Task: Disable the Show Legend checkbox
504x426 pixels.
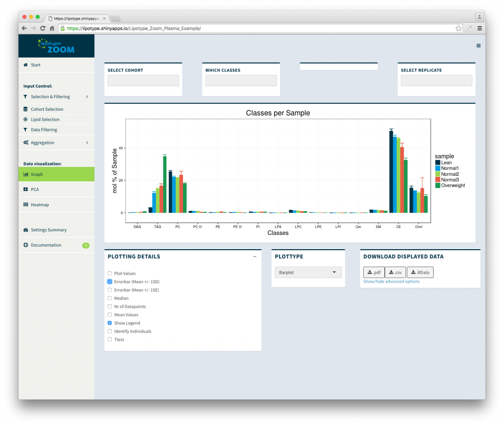Action: point(109,323)
